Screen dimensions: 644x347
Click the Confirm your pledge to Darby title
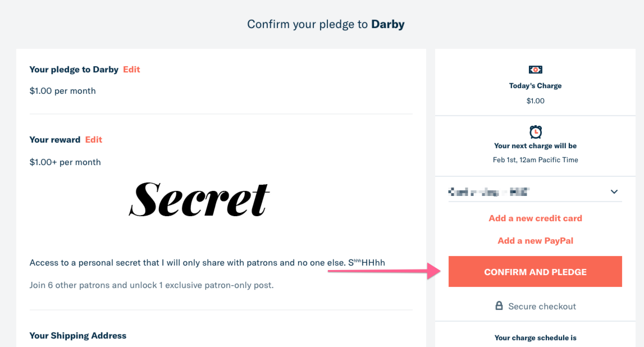[x=326, y=24]
